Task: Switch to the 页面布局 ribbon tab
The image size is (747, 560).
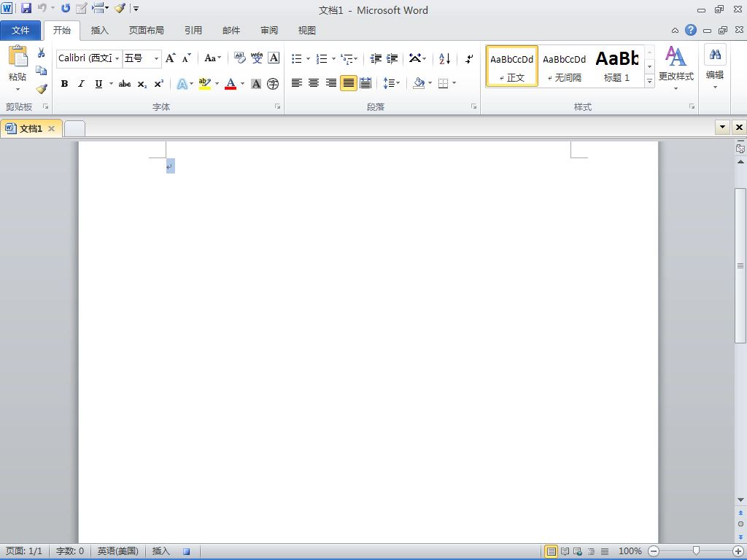Action: click(x=146, y=31)
